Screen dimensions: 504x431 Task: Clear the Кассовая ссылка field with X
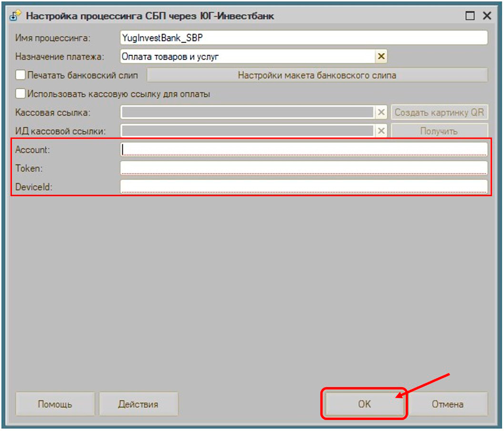[x=381, y=112]
